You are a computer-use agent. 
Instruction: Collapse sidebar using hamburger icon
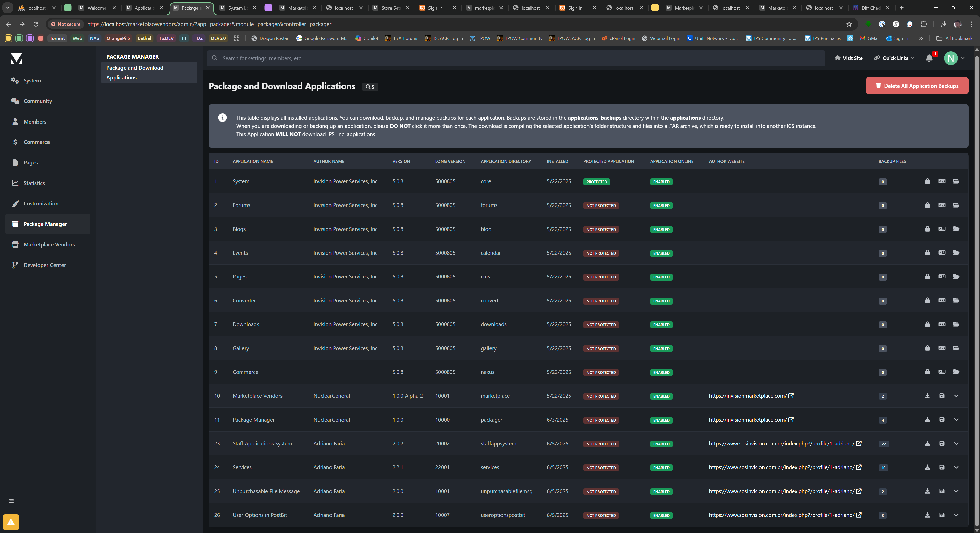click(11, 501)
